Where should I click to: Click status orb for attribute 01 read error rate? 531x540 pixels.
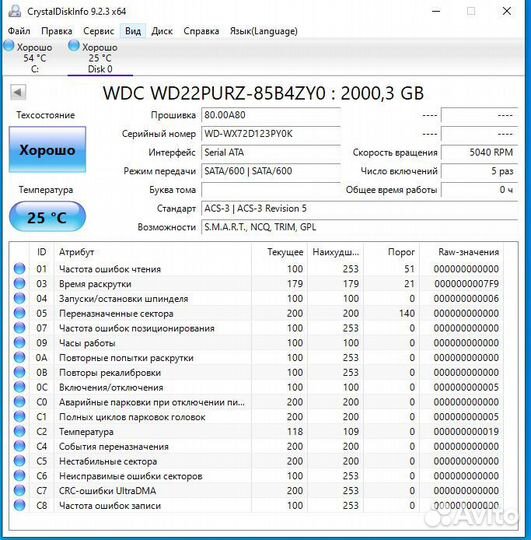tap(20, 269)
